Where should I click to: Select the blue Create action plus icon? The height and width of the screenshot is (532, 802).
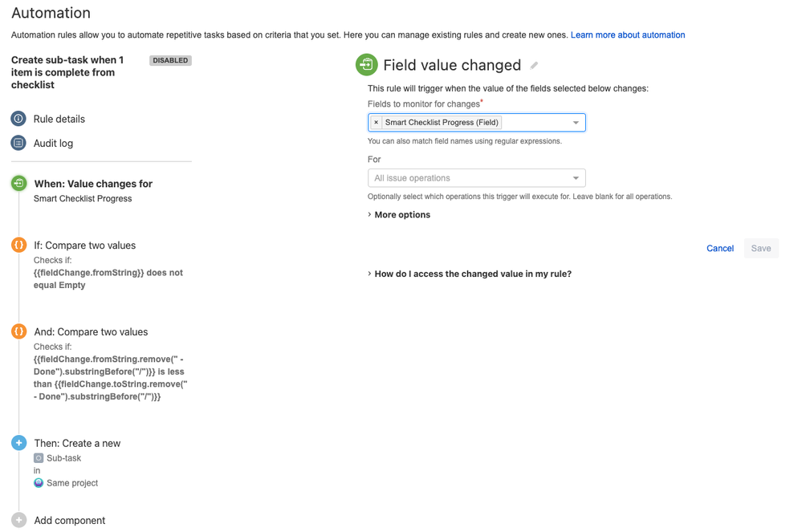(19, 443)
